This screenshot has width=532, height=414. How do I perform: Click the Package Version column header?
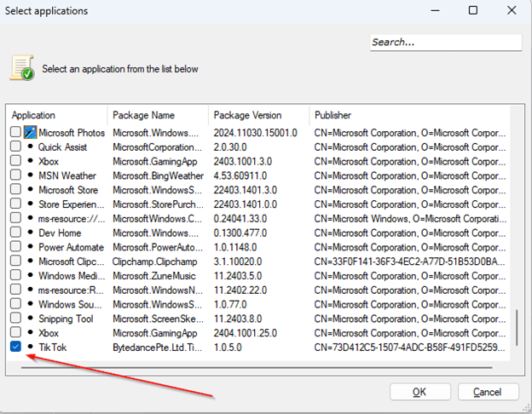[257, 115]
